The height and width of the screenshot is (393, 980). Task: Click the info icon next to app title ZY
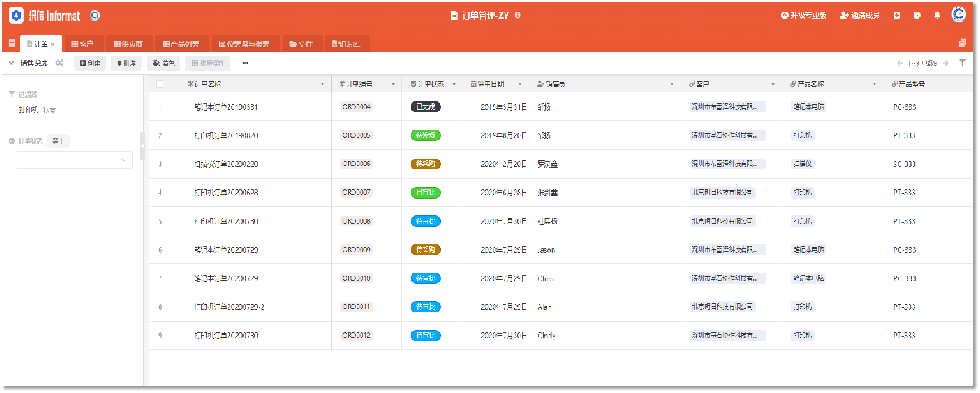click(x=518, y=16)
